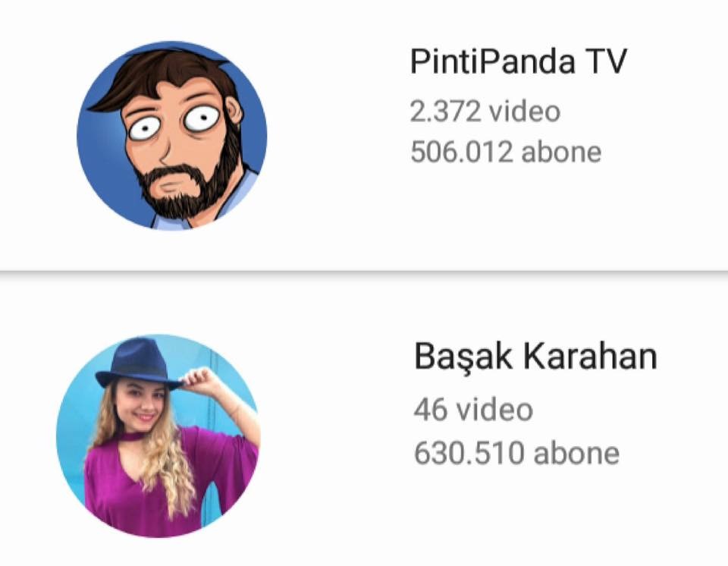Screen dimensions: 728x566
Task: Click the blue fedora hat in photo
Action: click(138, 364)
